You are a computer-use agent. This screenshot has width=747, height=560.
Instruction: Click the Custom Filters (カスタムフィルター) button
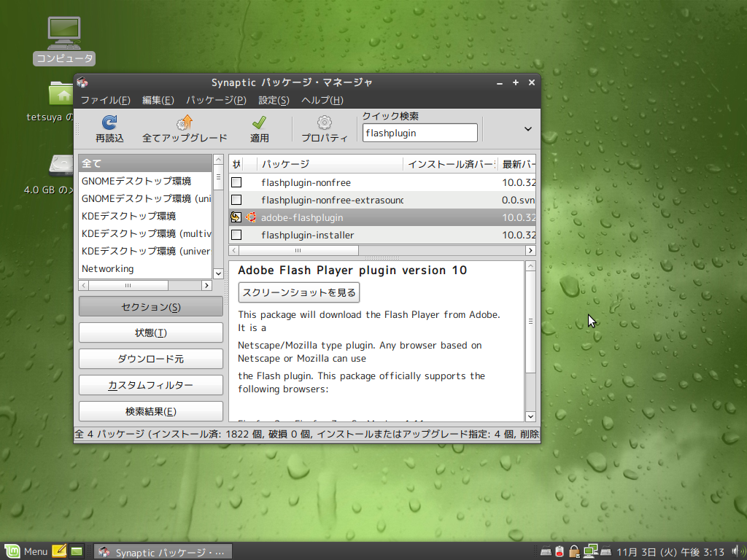pos(150,385)
